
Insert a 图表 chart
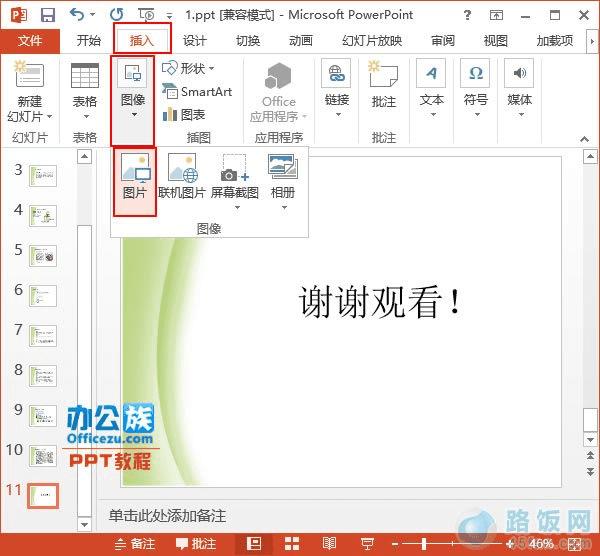click(x=184, y=115)
